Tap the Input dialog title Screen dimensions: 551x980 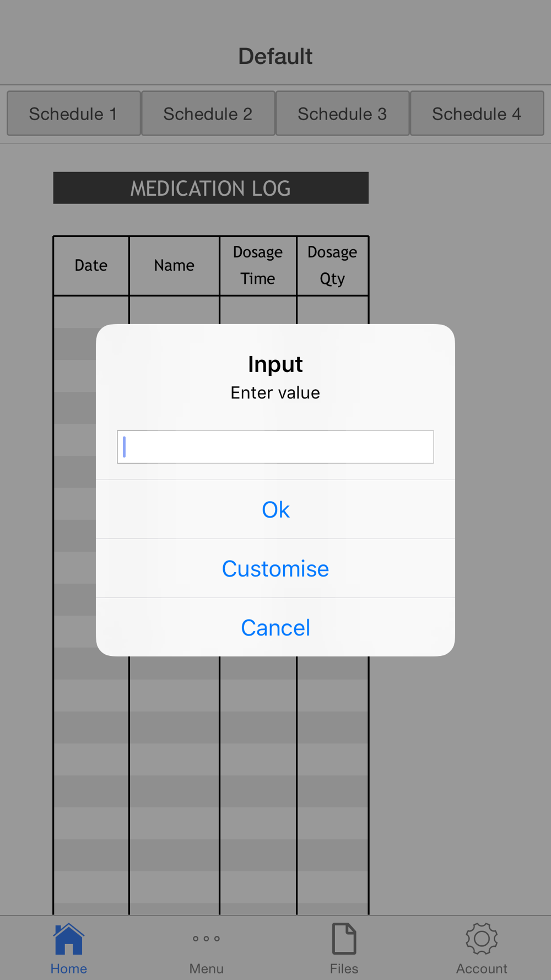pyautogui.click(x=275, y=364)
